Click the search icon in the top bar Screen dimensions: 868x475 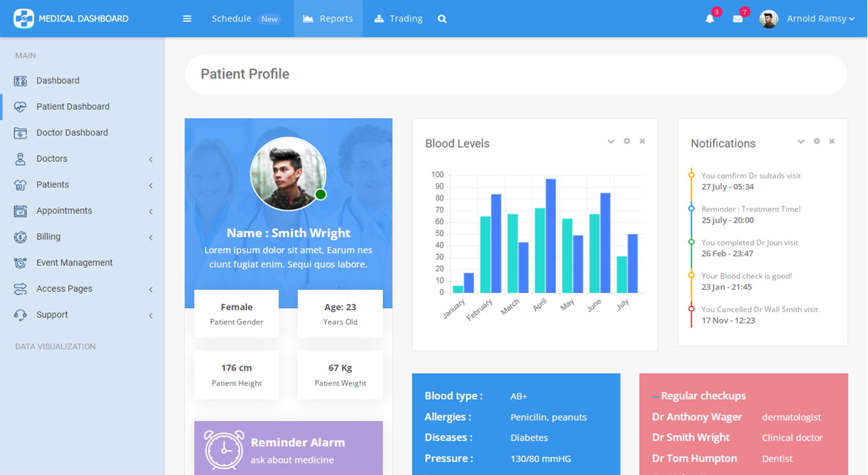442,18
